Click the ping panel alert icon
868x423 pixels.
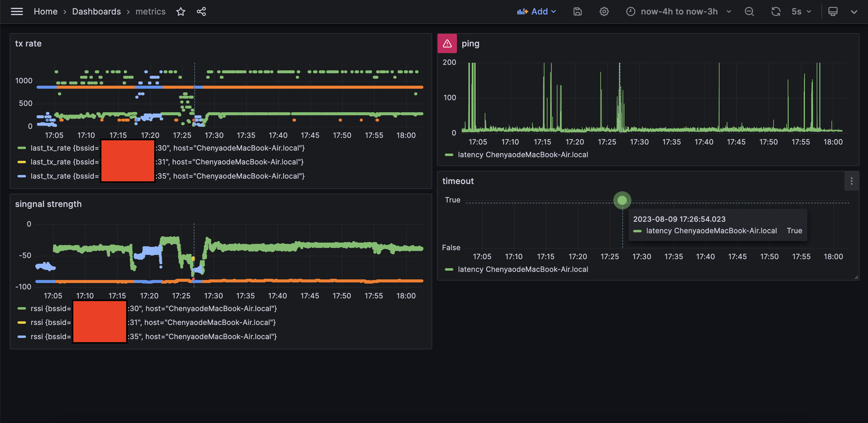pos(447,43)
